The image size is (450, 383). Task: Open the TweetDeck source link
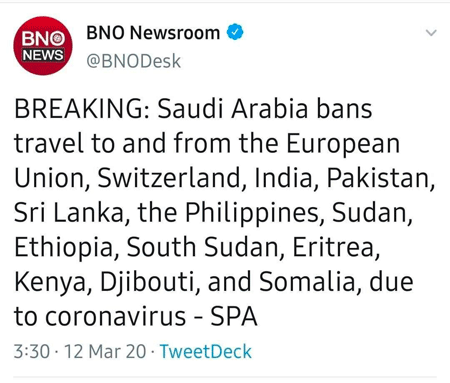(x=205, y=351)
